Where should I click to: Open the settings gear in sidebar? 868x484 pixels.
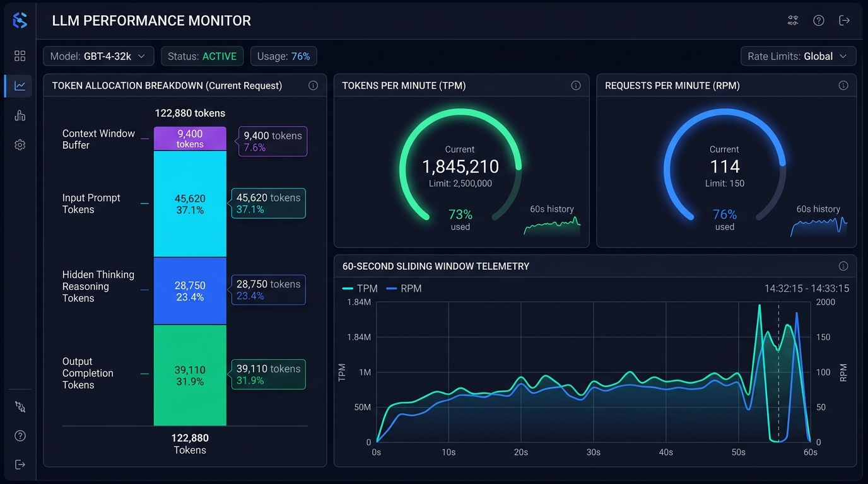coord(20,145)
